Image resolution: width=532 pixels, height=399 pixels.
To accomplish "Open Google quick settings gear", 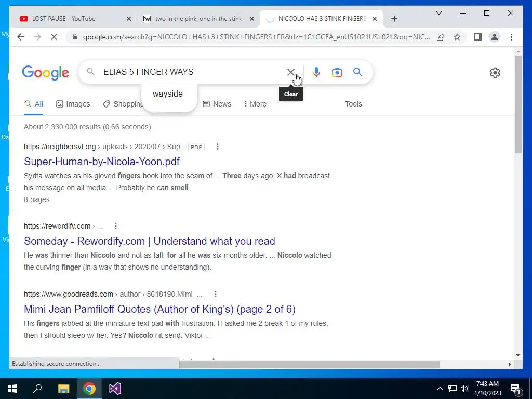I will (495, 73).
